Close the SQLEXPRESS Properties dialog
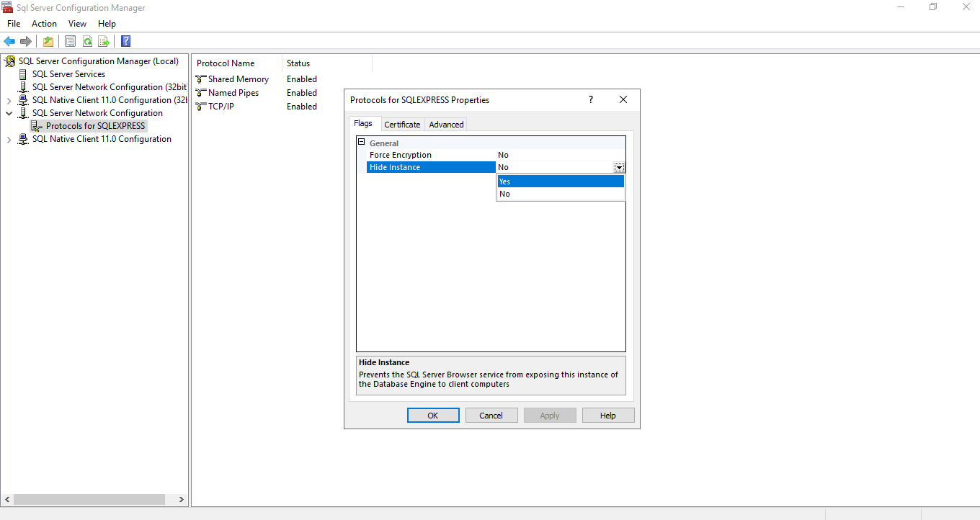The image size is (980, 520). click(x=623, y=99)
